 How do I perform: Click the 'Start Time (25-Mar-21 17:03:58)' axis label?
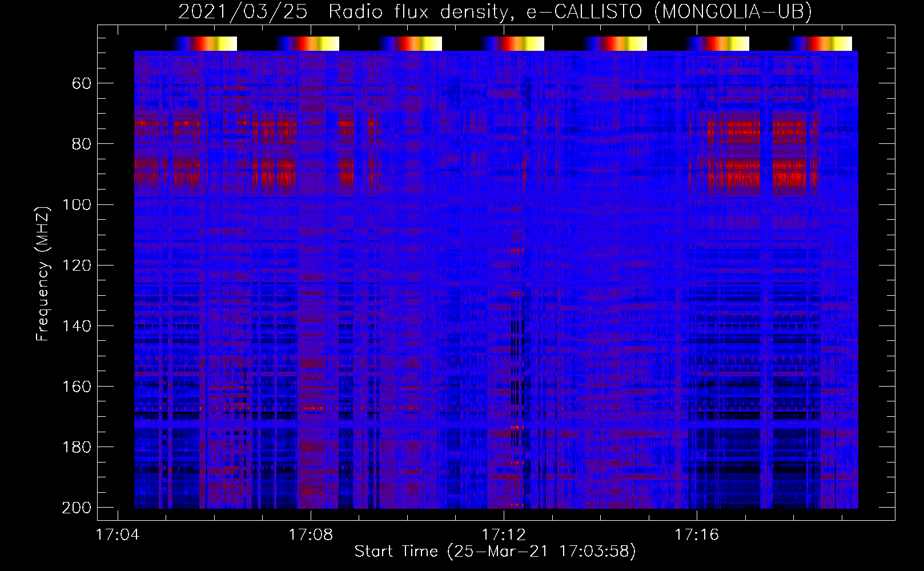coord(495,552)
